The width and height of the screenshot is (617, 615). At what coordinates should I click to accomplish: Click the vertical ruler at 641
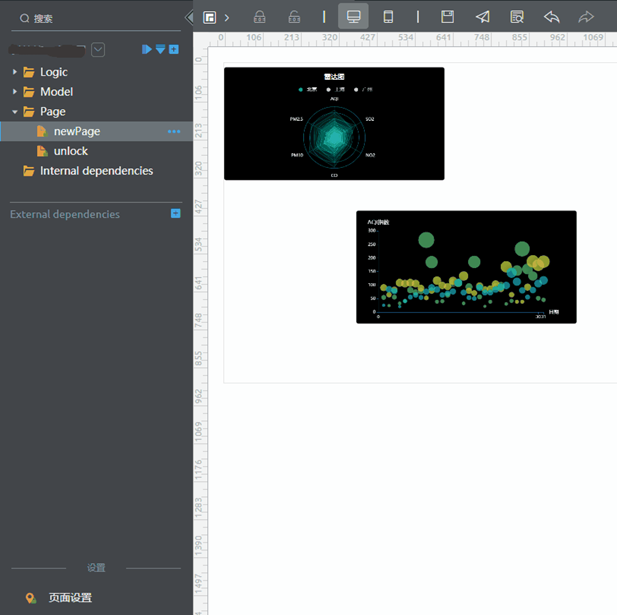coord(199,283)
